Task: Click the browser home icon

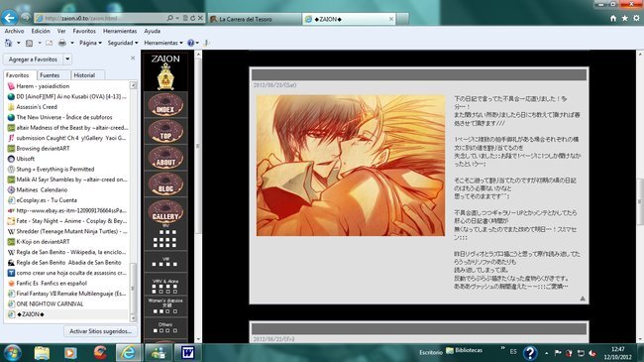Action: 613,19
